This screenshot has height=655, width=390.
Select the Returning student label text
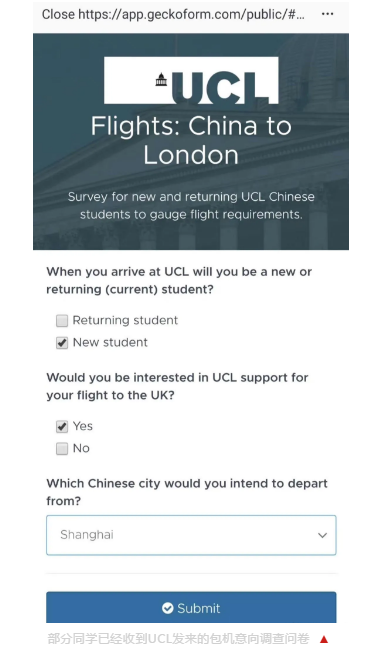click(x=125, y=320)
